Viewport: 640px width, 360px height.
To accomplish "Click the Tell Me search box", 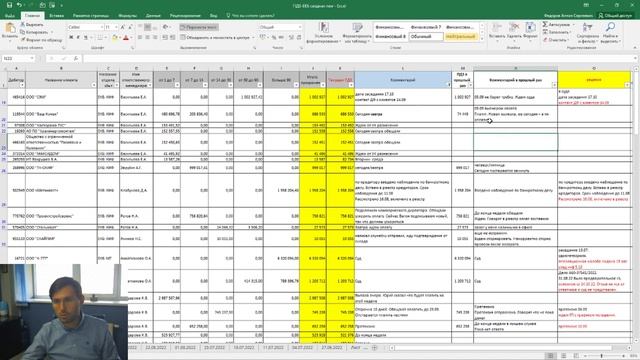I will coord(251,16).
